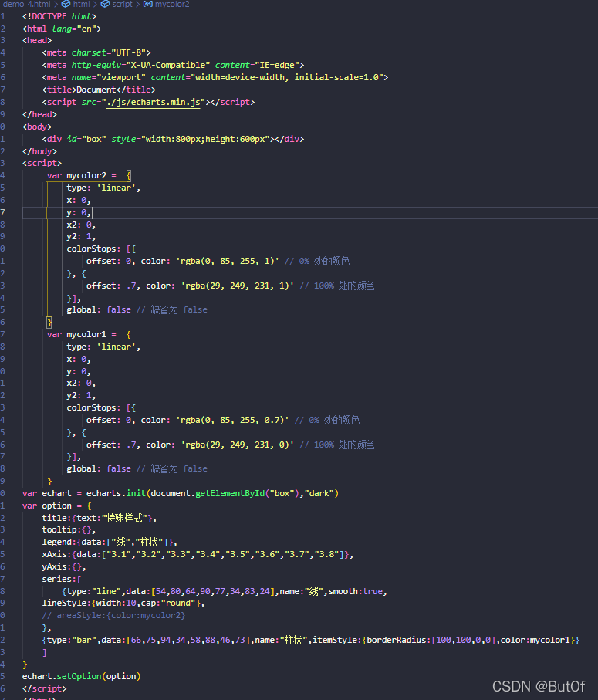This screenshot has height=700, width=598.
Task: Click the X-UA-Compatible attribute value
Action: tap(168, 65)
